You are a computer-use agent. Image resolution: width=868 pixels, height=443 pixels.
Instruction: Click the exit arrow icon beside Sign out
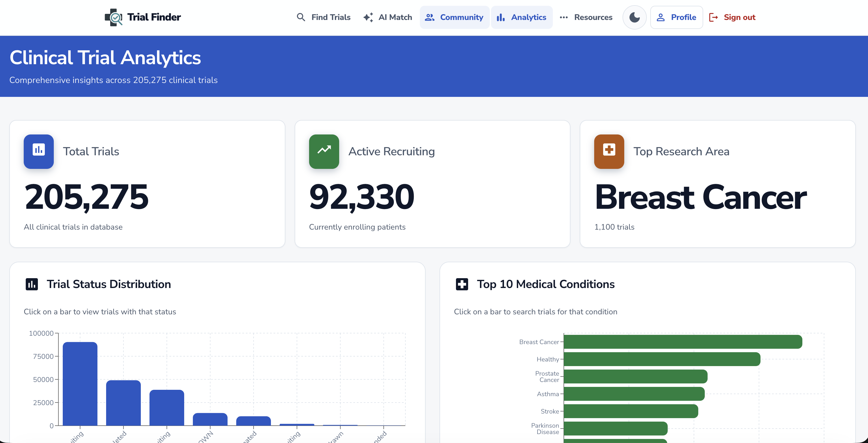pyautogui.click(x=714, y=17)
